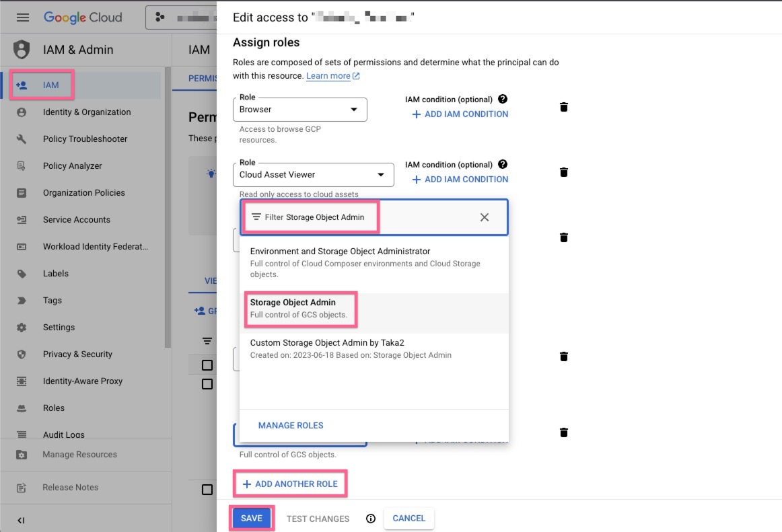Click the Google Cloud logo
The image size is (782, 532).
pos(83,17)
